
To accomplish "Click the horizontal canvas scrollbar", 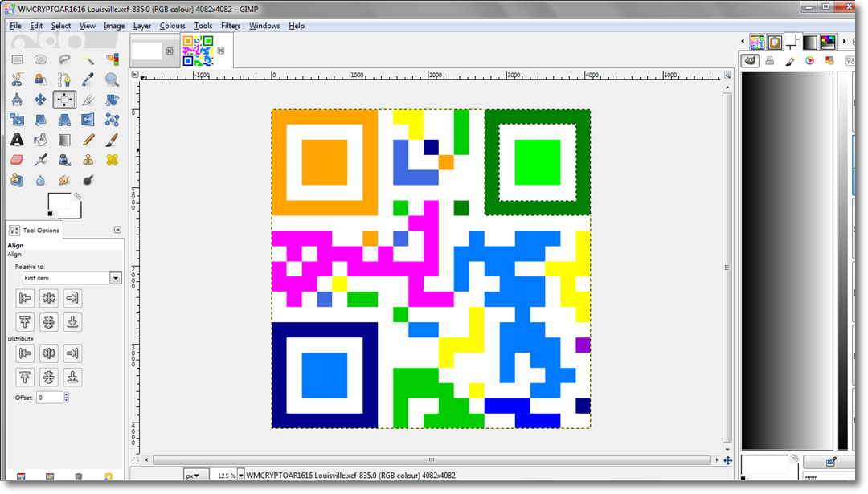I will [x=432, y=460].
